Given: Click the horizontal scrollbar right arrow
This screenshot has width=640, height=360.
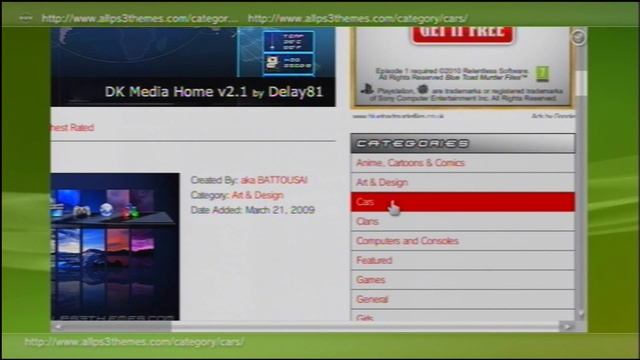Looking at the screenshot, I should coord(567,327).
